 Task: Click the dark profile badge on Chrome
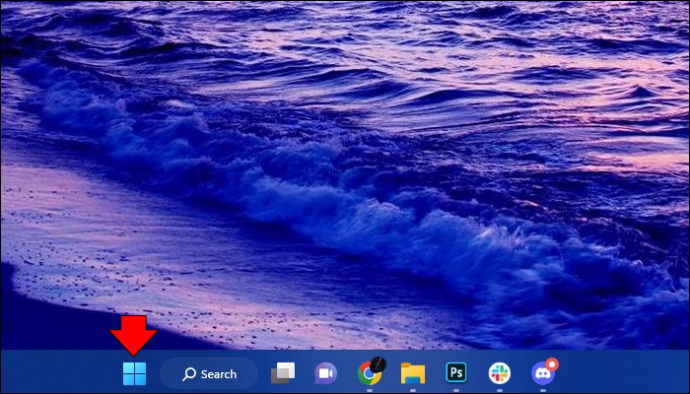click(x=378, y=365)
